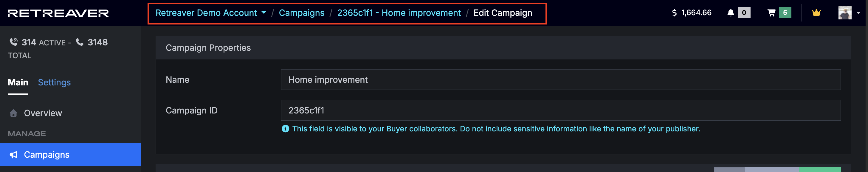This screenshot has height=172, width=868.
Task: Switch to the Settings tab
Action: tap(54, 82)
